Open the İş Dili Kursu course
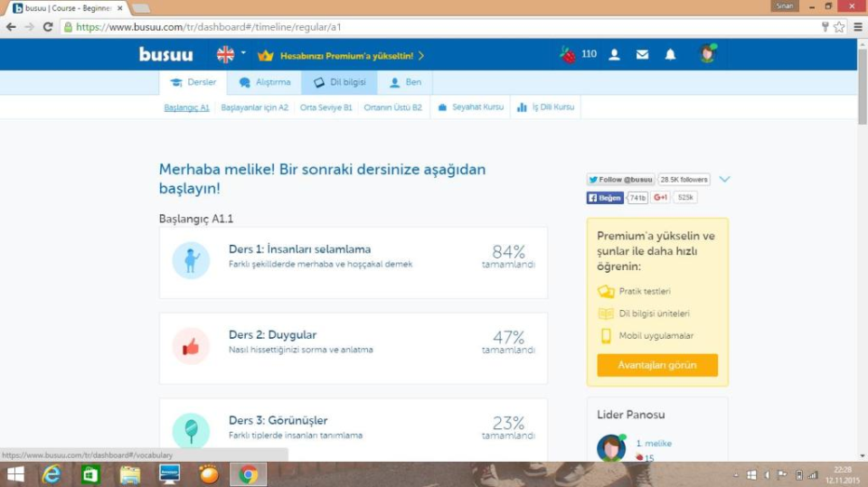Viewport: 868px width, 487px height. (x=546, y=108)
